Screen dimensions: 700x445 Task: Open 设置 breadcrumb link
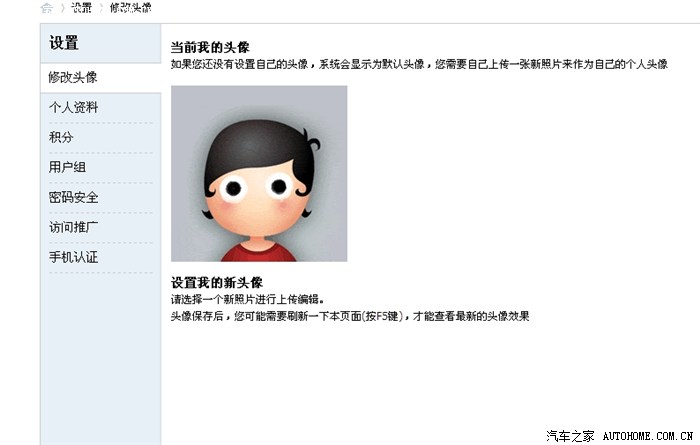pyautogui.click(x=81, y=8)
